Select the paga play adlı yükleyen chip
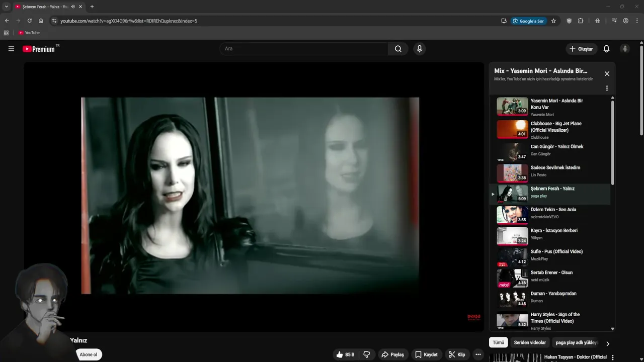644x362 pixels. (x=576, y=342)
